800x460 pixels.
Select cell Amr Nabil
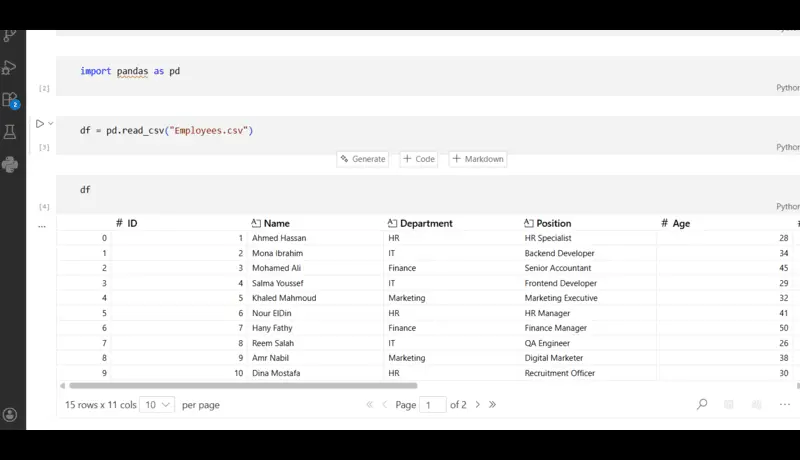(x=270, y=358)
